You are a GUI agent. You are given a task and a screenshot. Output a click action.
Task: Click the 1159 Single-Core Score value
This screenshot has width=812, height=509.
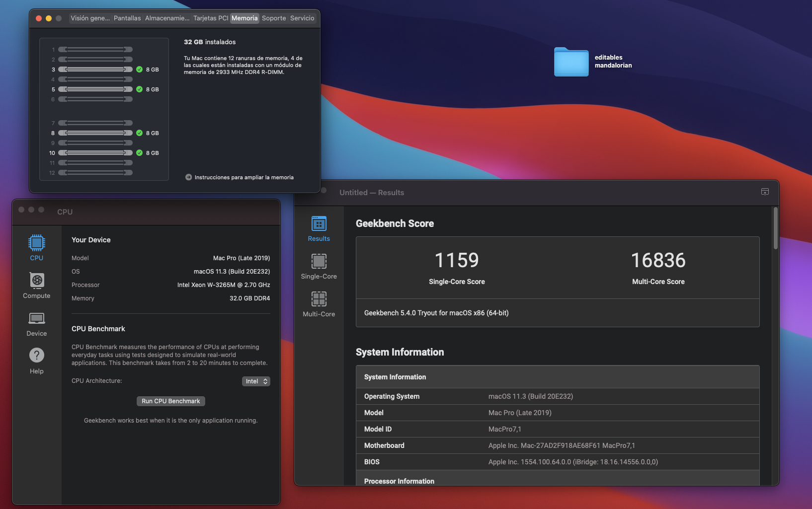[457, 260]
